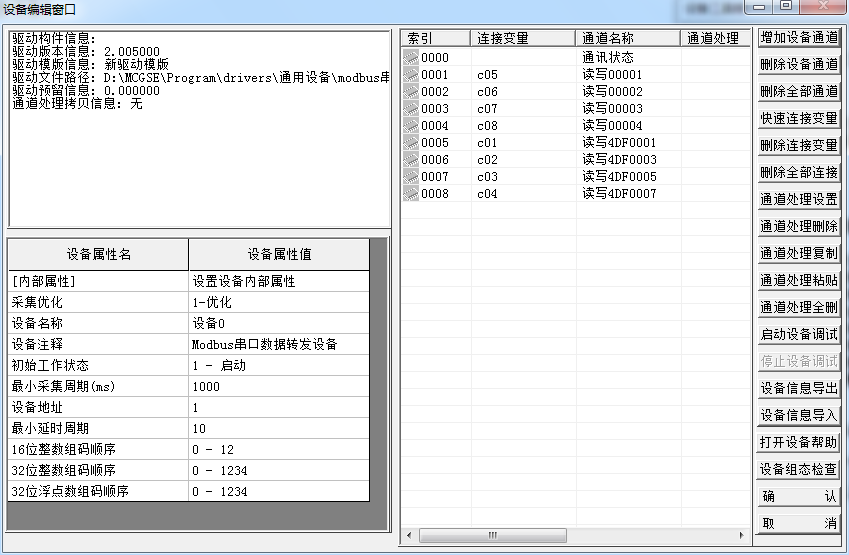
Task: Select c03 connected variable
Action: 487,177
